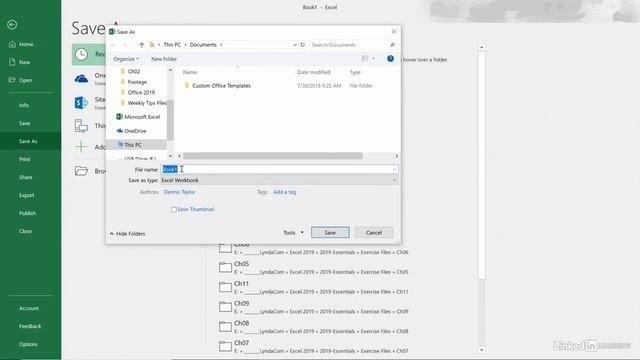Open the Home page in backstage sidebar
Screen dimensions: 640x360
pos(26,44)
